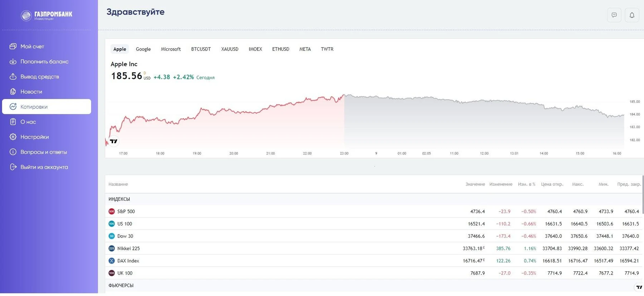The width and height of the screenshot is (644, 296).
Task: Click the My Account wallet icon
Action: [x=13, y=46]
